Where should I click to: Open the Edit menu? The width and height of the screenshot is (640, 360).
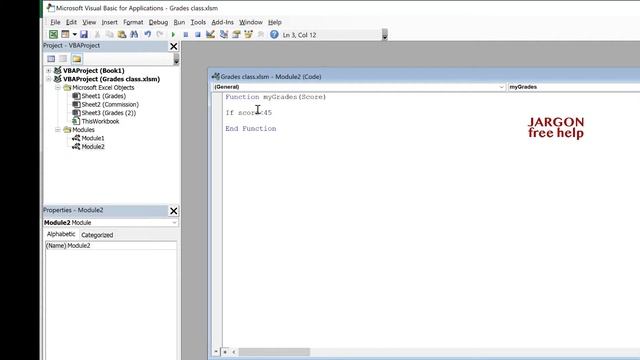click(x=71, y=22)
